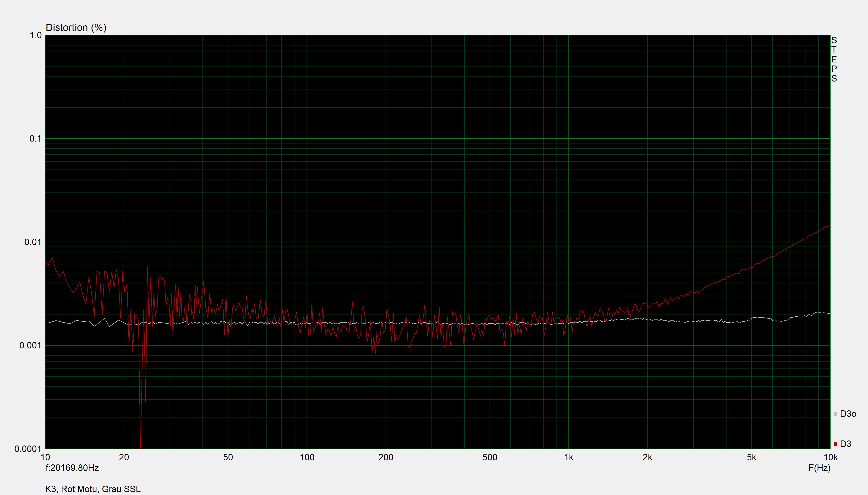
Task: Click the 500 Hz frequency axis label
Action: point(490,457)
